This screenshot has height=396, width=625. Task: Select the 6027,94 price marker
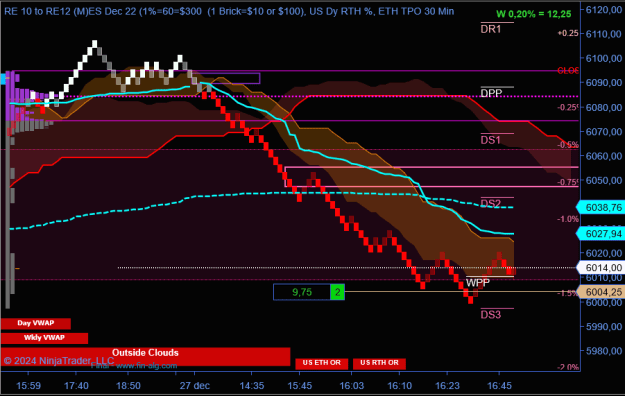601,233
